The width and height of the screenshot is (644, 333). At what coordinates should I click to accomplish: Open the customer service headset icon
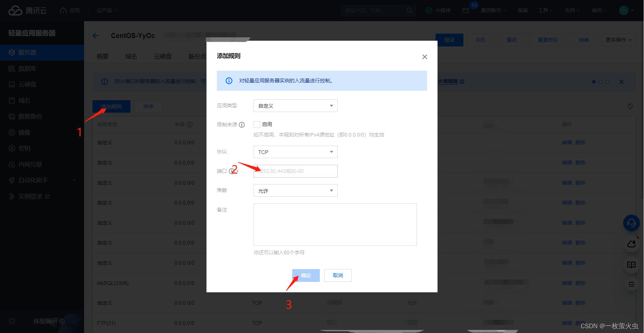point(631,223)
